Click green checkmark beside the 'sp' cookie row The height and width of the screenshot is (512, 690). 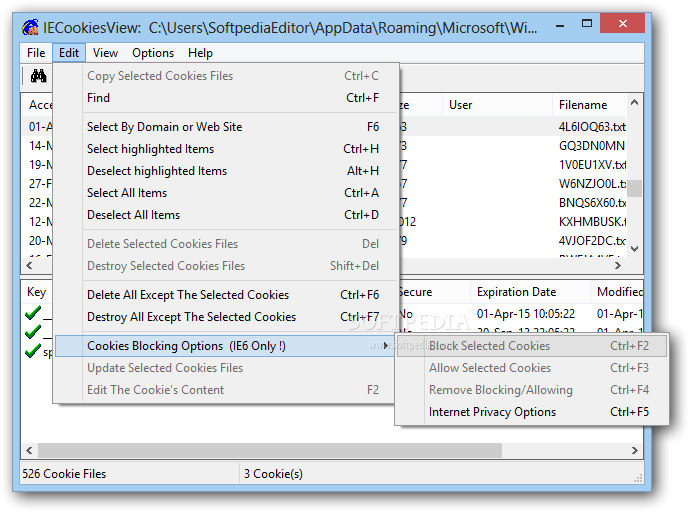pos(33,351)
